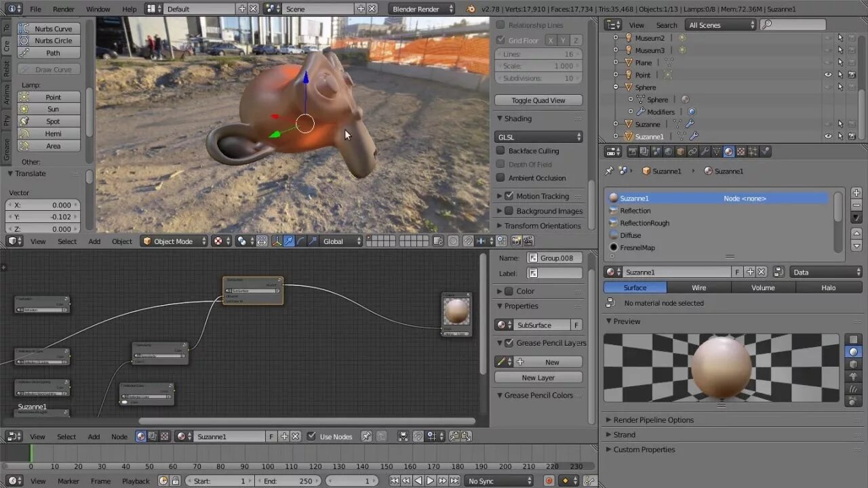Click the End frame field
The width and height of the screenshot is (868, 488).
tap(287, 481)
